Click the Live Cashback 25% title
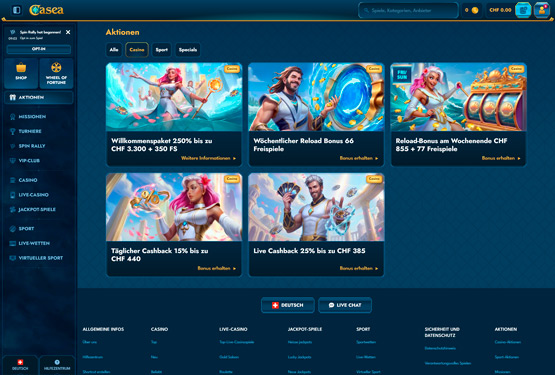 pos(309,251)
